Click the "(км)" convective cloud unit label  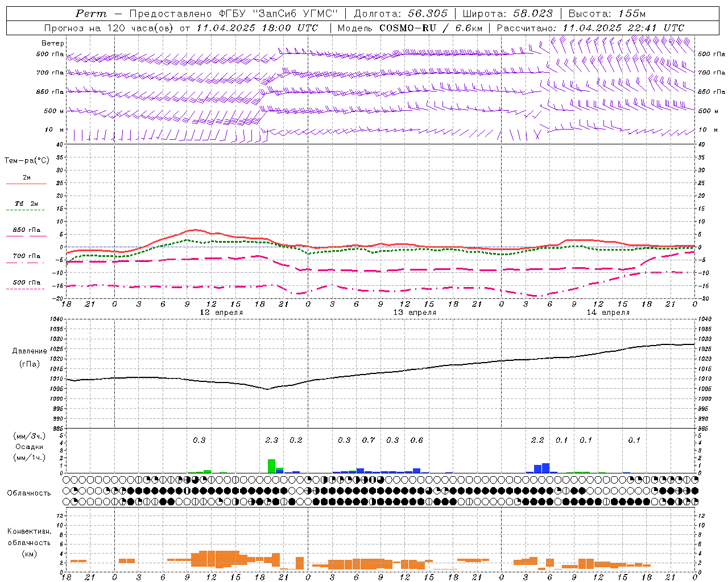coord(29,554)
